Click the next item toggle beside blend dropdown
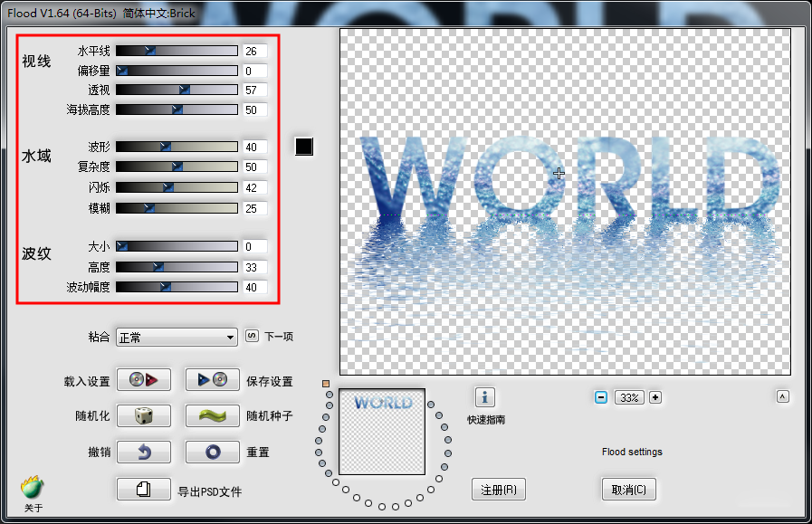The image size is (812, 524). [x=252, y=336]
